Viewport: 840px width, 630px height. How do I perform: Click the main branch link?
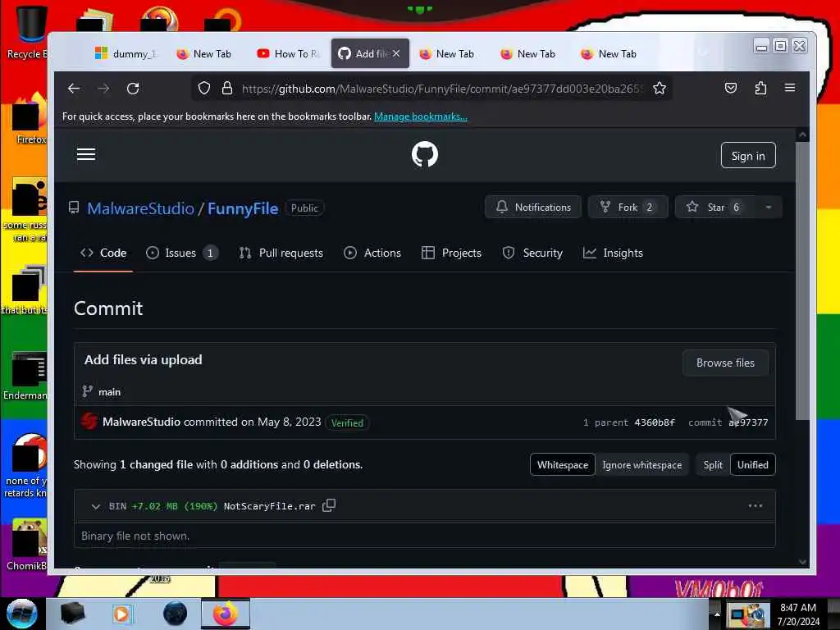coord(109,392)
